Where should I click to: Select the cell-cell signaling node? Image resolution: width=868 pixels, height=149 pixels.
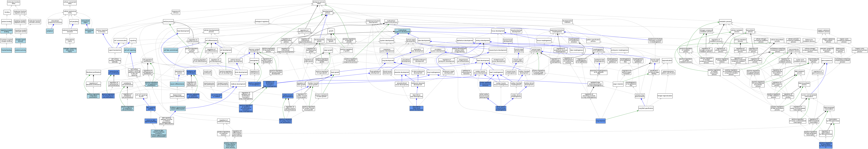(x=130, y=50)
